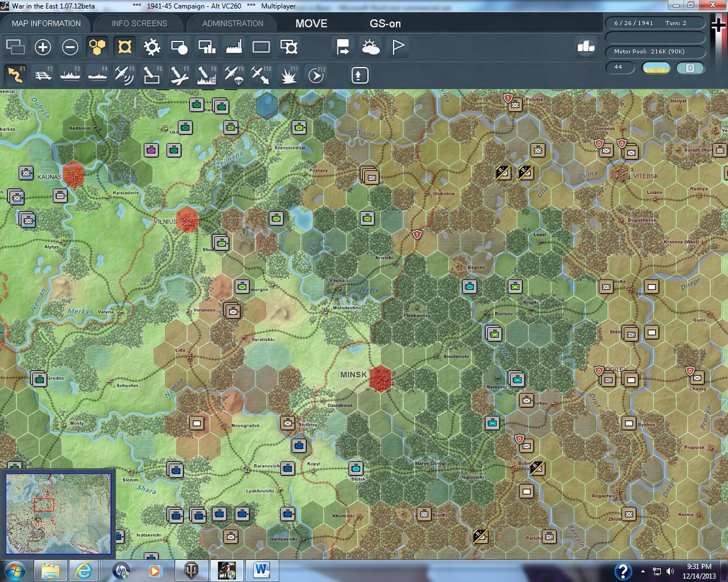Image resolution: width=728 pixels, height=582 pixels.
Task: Click the Novogrudok town label
Action: tap(246, 426)
